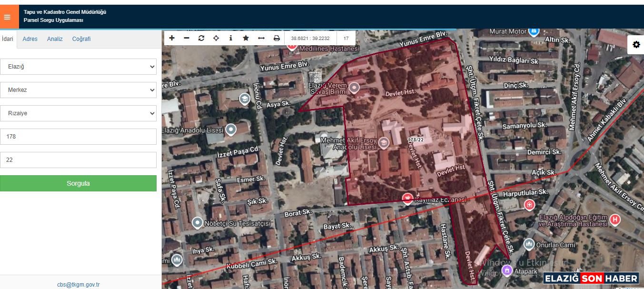This screenshot has height=289, width=644.
Task: Switch to the Analiz tab
Action: [x=55, y=39]
